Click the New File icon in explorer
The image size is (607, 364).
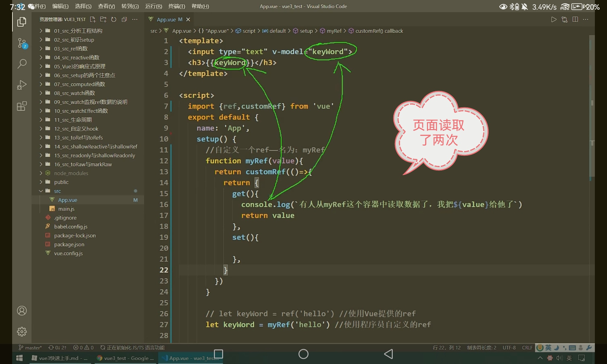pyautogui.click(x=93, y=19)
